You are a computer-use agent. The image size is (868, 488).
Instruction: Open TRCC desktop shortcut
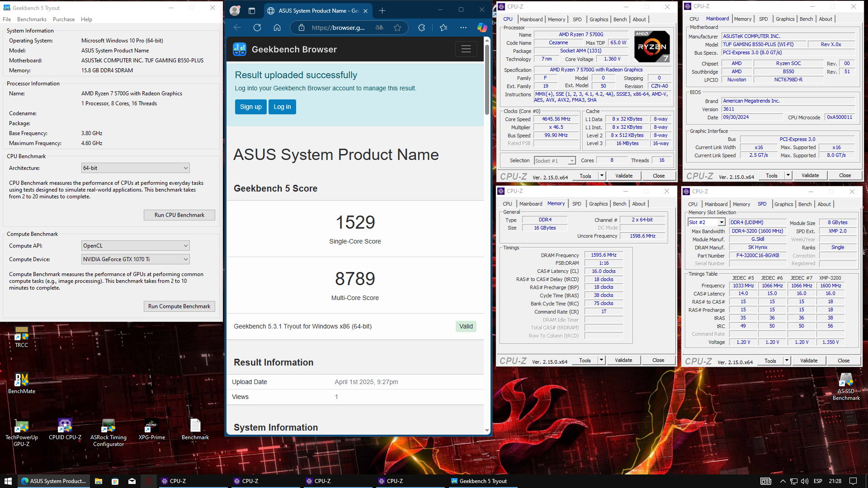[x=21, y=337]
